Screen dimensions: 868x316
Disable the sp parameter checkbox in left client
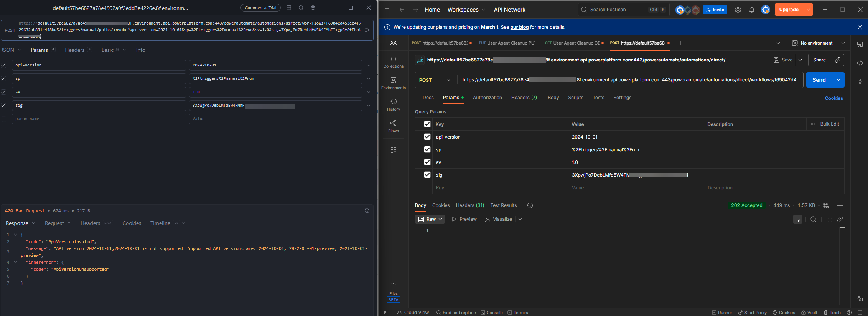3,79
